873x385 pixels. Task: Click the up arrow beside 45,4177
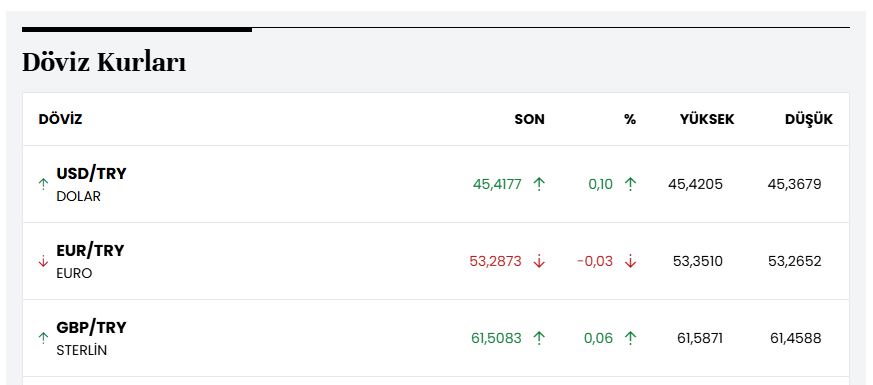click(538, 184)
